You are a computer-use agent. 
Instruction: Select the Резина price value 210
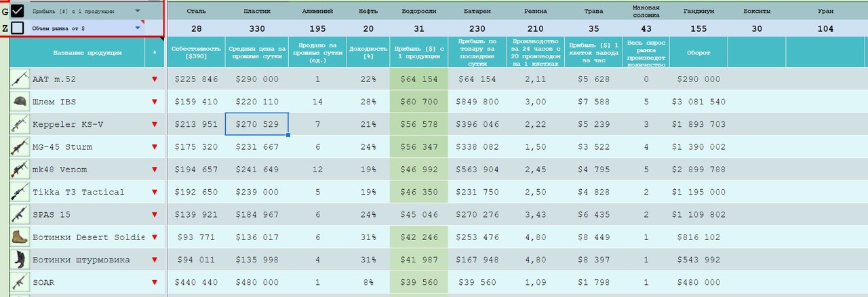coord(536,28)
